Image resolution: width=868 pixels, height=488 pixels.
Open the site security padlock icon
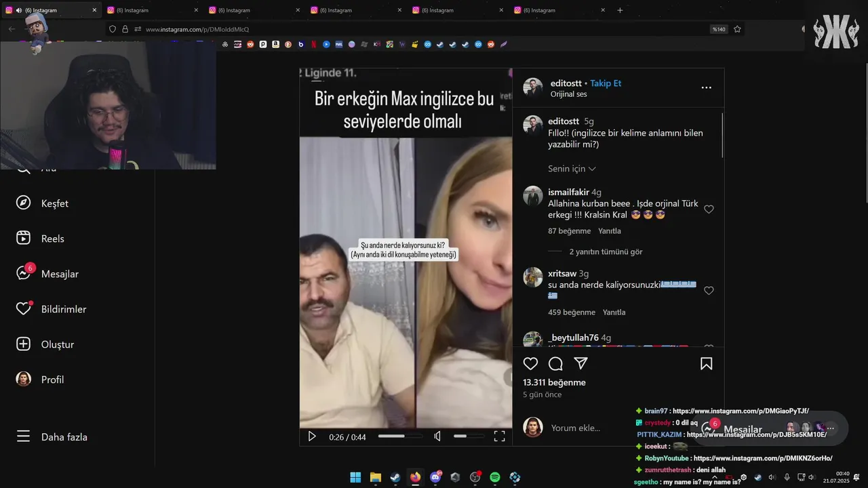125,29
